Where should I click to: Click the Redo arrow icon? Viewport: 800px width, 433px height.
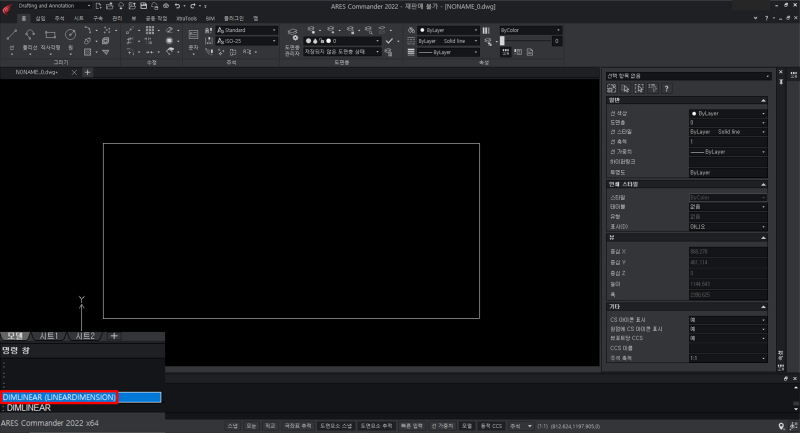click(193, 6)
